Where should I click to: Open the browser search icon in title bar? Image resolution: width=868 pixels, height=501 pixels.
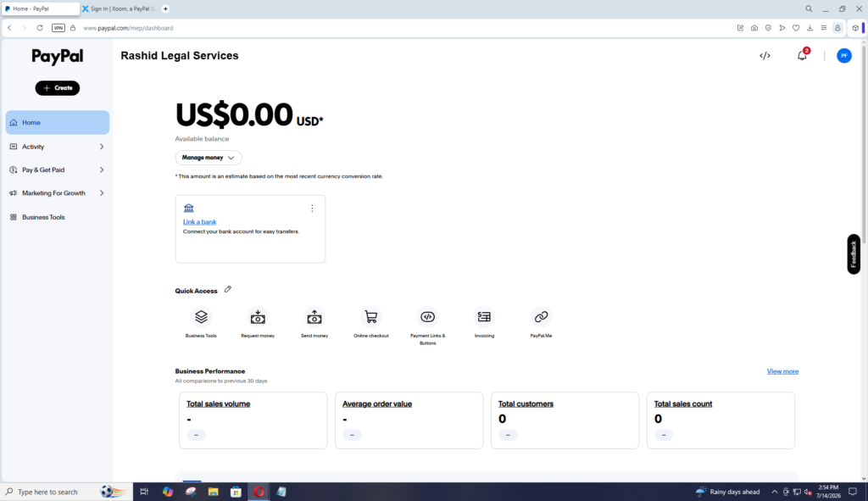pos(809,8)
